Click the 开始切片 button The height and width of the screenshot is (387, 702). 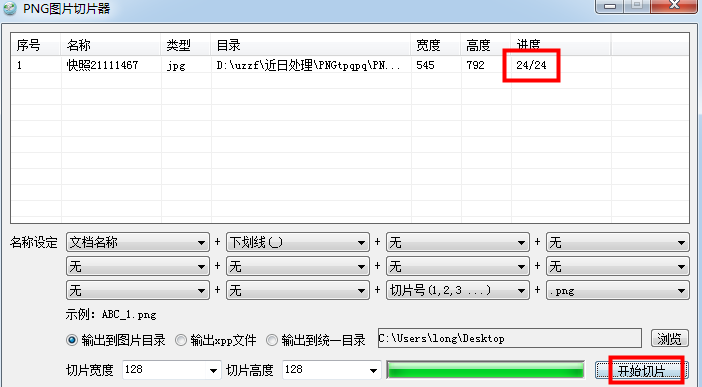coord(642,370)
